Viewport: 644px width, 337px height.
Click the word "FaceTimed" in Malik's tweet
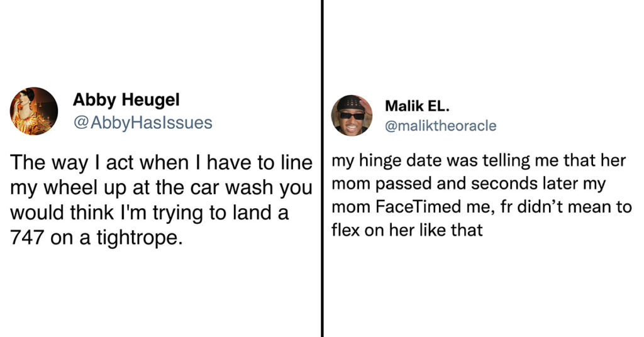tap(418, 206)
